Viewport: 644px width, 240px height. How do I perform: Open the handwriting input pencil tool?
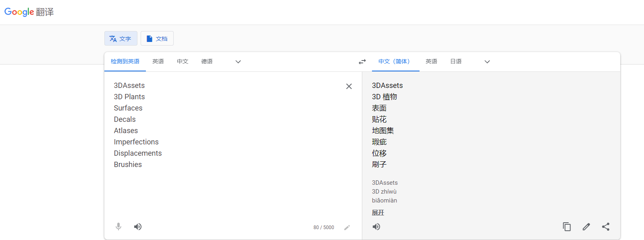(347, 227)
